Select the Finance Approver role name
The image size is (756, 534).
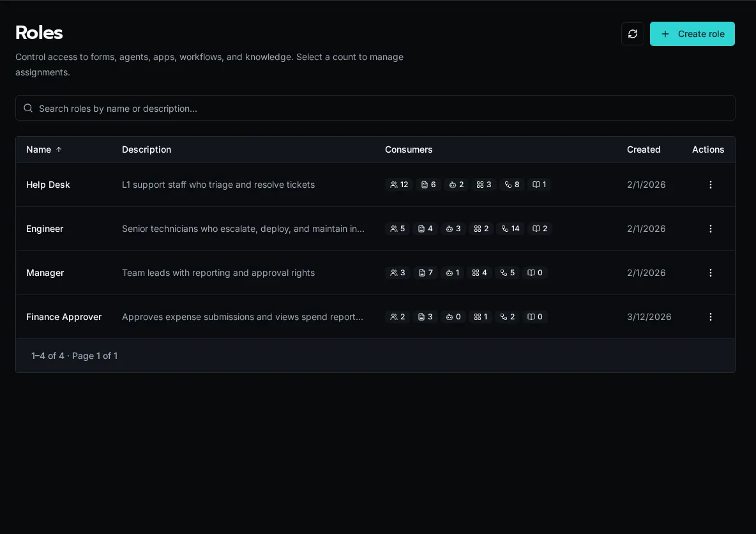click(64, 317)
